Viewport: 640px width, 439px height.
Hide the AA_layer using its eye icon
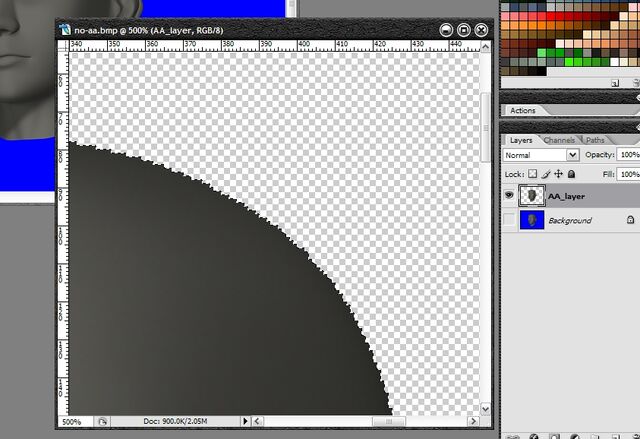(x=509, y=195)
